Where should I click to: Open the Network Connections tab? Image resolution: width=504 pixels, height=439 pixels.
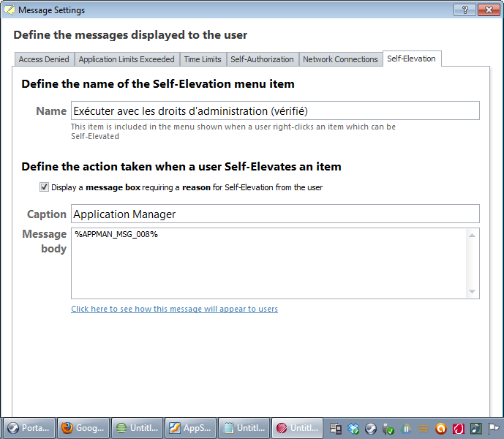tap(340, 59)
